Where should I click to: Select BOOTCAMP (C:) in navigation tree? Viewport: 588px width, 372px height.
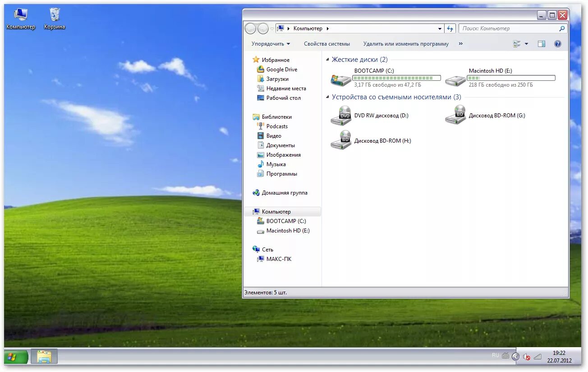pyautogui.click(x=281, y=221)
